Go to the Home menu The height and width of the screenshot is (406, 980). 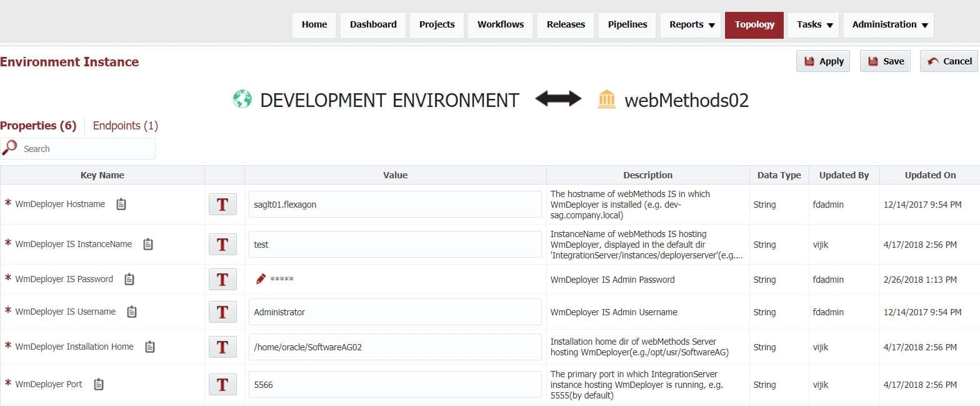[x=314, y=25]
